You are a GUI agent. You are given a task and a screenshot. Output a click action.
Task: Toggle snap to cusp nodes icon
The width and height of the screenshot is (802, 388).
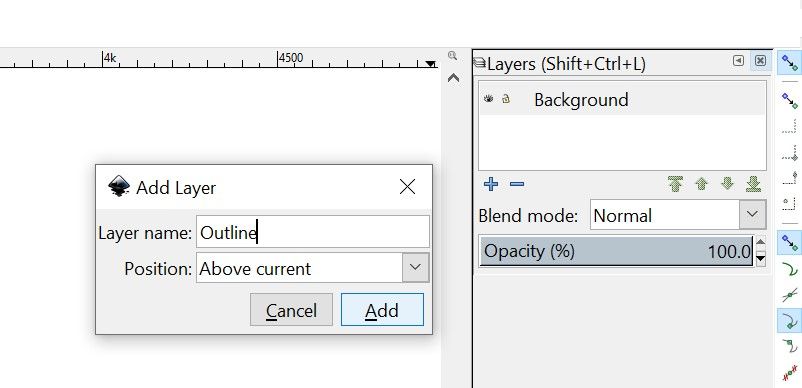(790, 321)
